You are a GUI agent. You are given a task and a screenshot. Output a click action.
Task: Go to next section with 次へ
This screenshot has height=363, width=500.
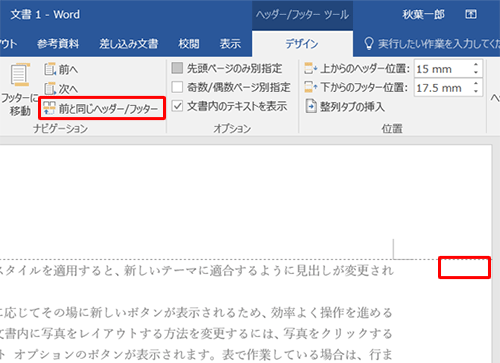(61, 89)
